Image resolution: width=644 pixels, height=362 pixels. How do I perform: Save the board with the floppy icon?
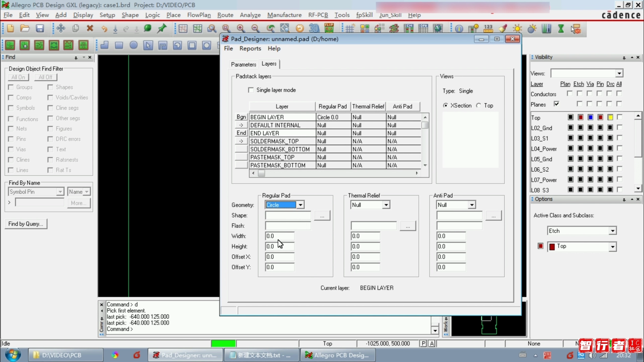(40, 29)
